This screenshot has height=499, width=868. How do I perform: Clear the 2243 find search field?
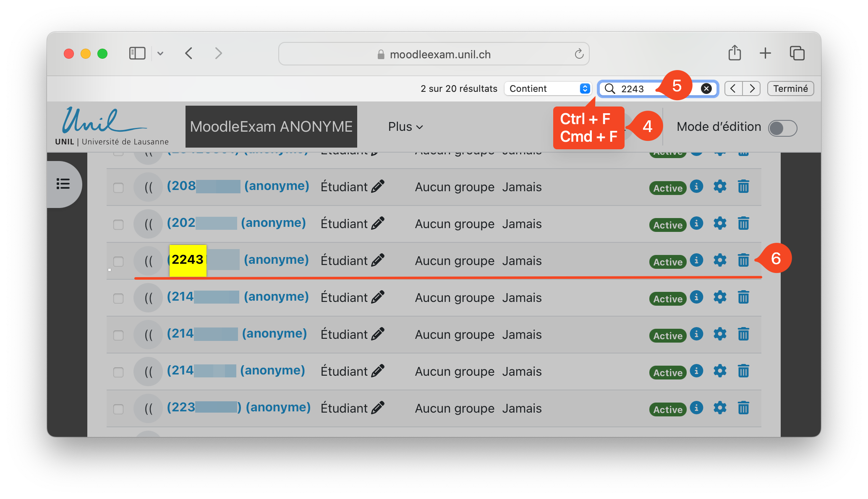(x=706, y=88)
